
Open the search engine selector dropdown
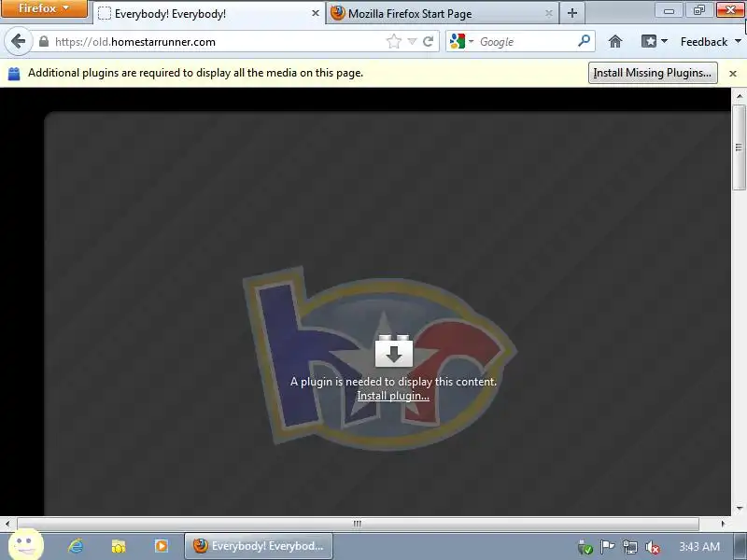(x=461, y=41)
